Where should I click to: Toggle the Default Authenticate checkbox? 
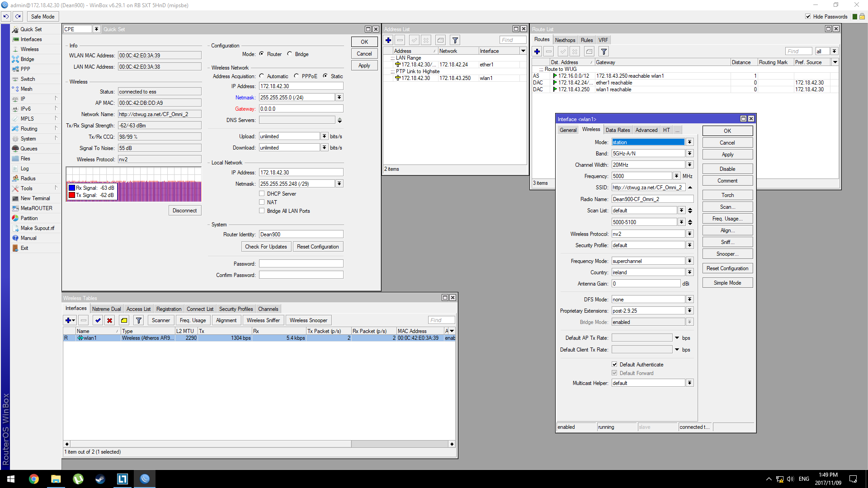pyautogui.click(x=614, y=365)
